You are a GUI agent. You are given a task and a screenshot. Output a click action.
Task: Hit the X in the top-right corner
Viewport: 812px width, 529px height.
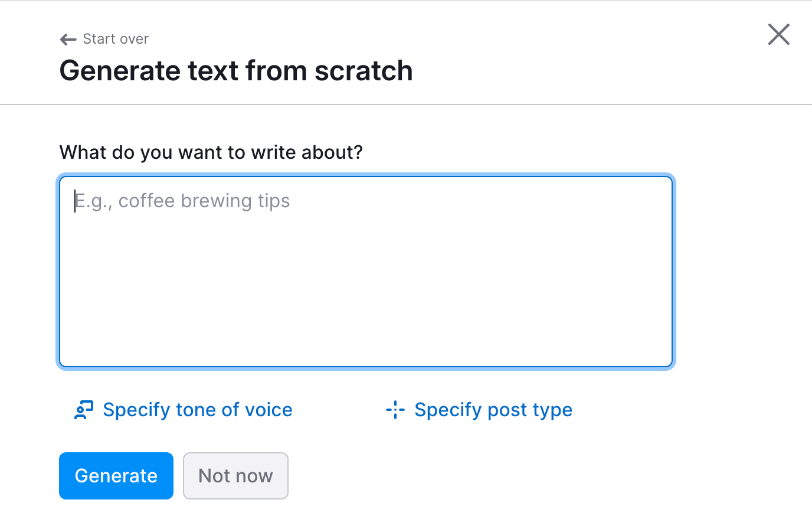click(x=778, y=34)
